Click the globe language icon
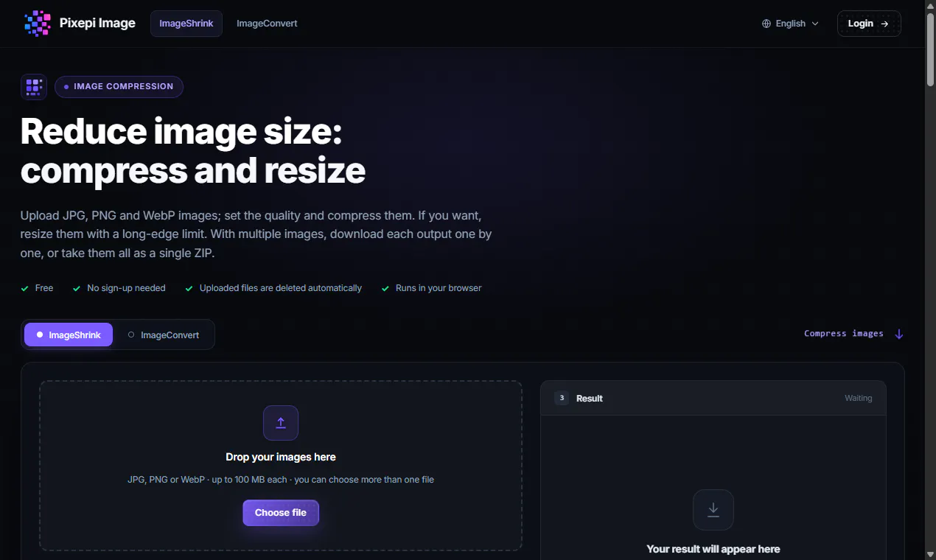Viewport: 936px width, 560px height. click(x=766, y=24)
